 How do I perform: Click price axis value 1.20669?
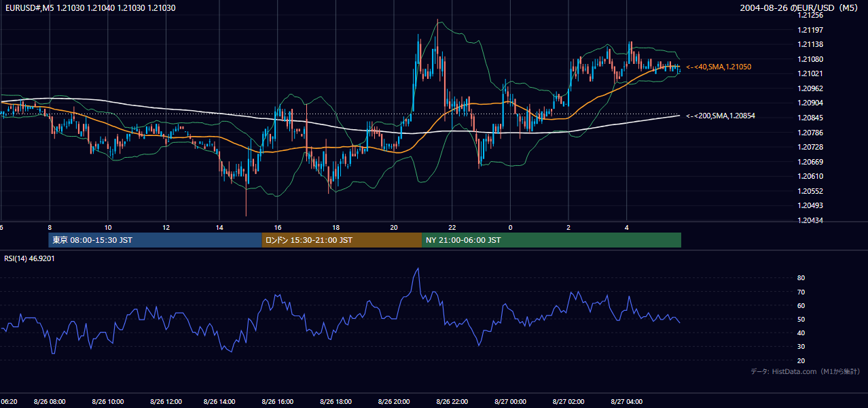point(811,162)
